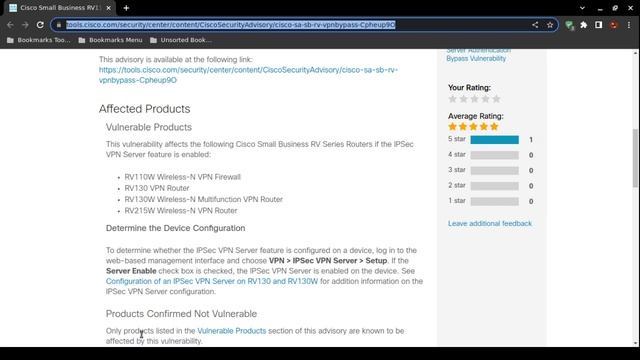The image size is (640, 360).
Task: Open Configuration of an IPSec VPN Server link
Action: point(212,281)
